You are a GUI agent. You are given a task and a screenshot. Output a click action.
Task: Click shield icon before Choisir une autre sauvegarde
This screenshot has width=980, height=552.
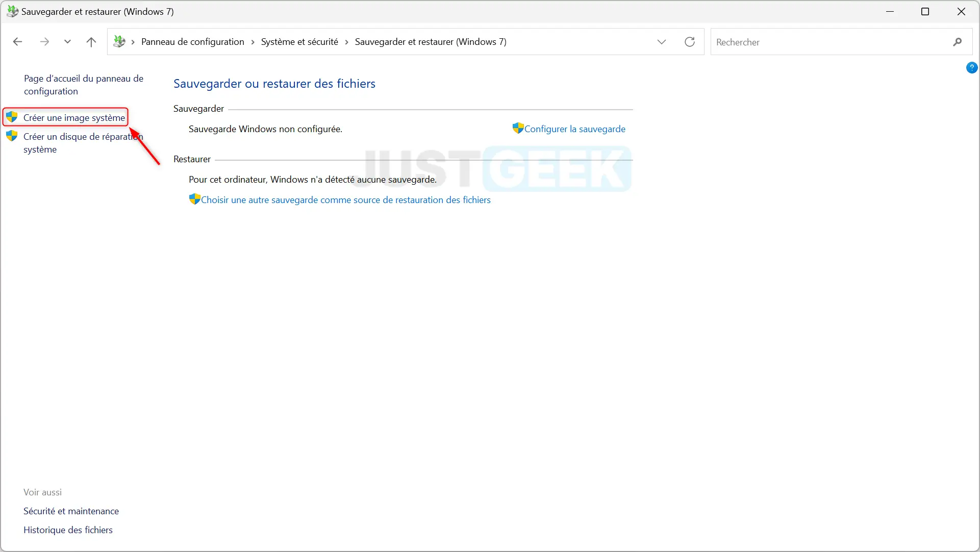(194, 199)
